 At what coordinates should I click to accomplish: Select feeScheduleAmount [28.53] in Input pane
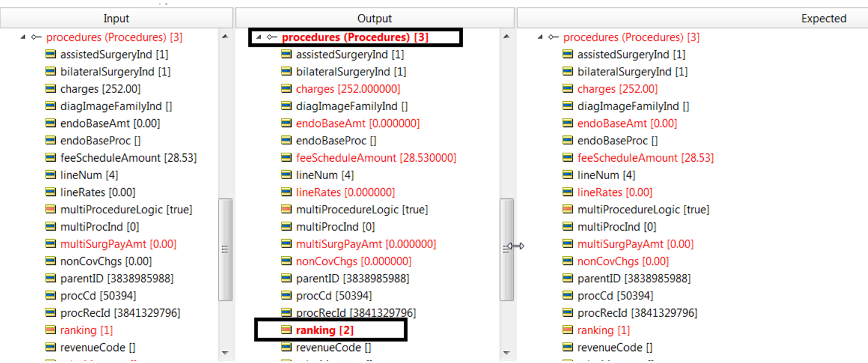click(x=128, y=158)
